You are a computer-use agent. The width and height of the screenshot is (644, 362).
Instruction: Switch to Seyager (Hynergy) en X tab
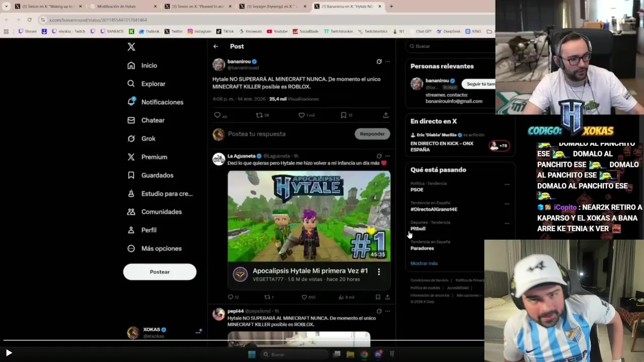coord(273,6)
